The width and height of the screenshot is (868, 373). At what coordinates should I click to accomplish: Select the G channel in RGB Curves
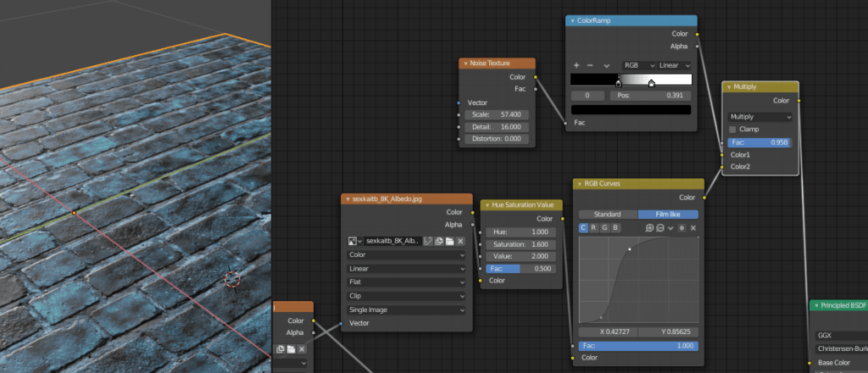click(x=604, y=228)
